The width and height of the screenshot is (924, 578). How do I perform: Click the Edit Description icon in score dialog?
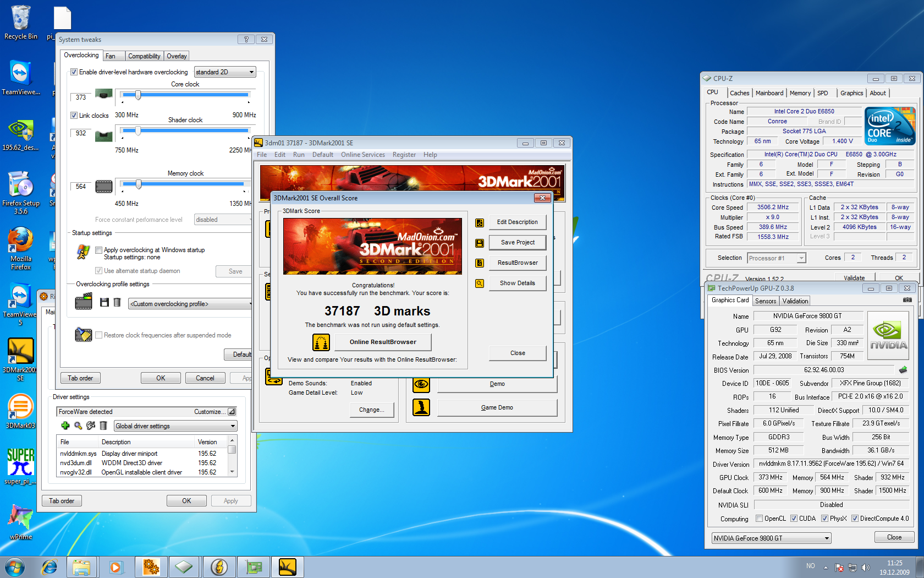[x=480, y=223]
